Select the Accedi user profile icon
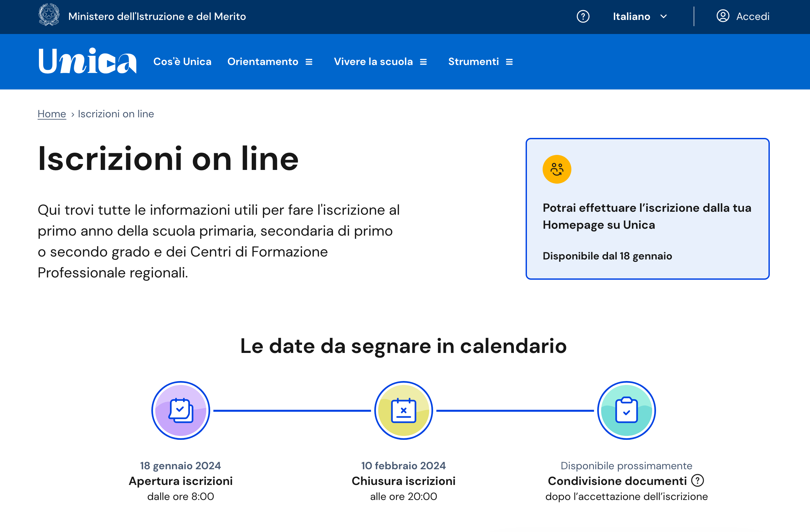This screenshot has width=810, height=532. [x=722, y=16]
